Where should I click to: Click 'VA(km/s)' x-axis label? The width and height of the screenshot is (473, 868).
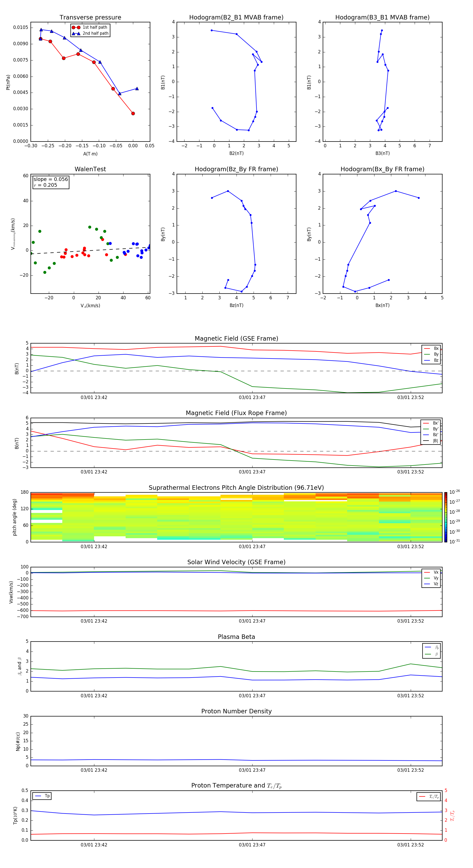90,306
